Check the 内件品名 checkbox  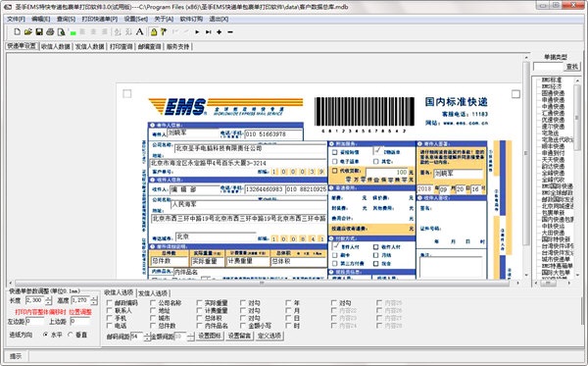pyautogui.click(x=200, y=326)
